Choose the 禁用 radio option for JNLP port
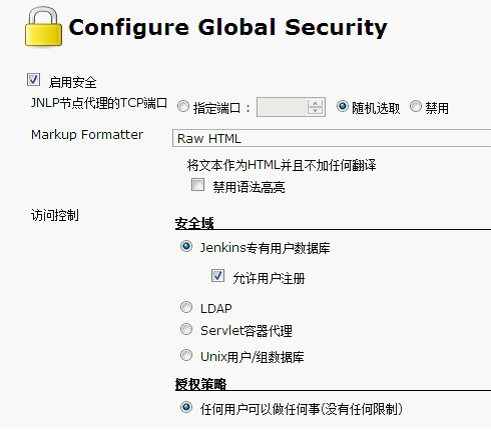 pyautogui.click(x=416, y=106)
